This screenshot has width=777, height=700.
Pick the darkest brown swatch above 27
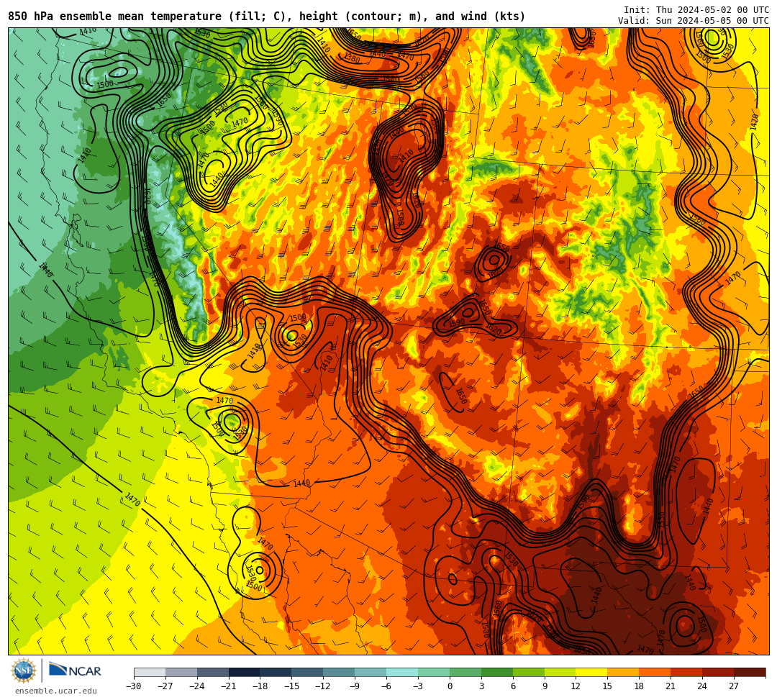[750, 672]
